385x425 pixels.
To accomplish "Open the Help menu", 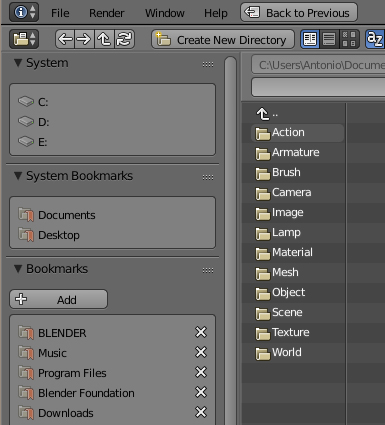I will (x=216, y=13).
